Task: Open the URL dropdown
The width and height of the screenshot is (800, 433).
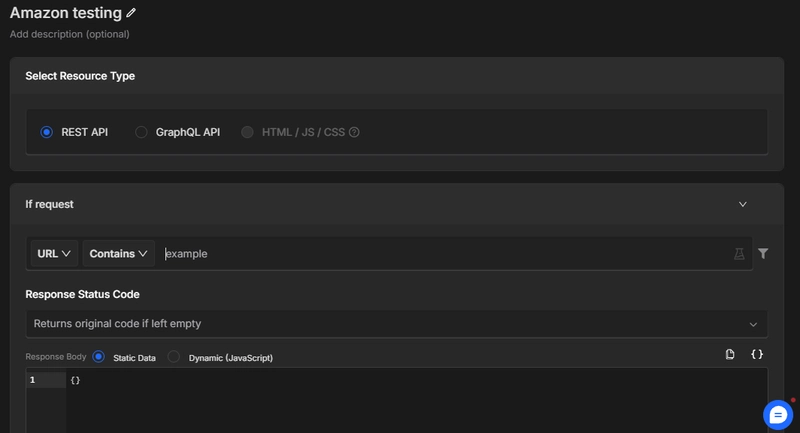Action: pos(54,253)
